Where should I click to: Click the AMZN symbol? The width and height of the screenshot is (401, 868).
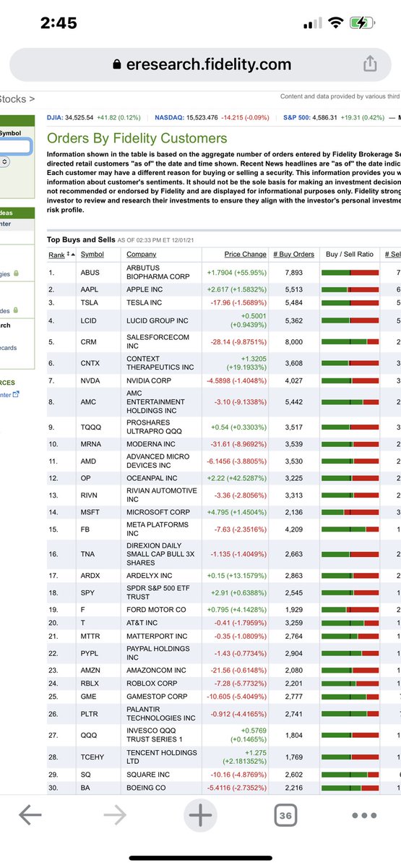click(x=91, y=671)
